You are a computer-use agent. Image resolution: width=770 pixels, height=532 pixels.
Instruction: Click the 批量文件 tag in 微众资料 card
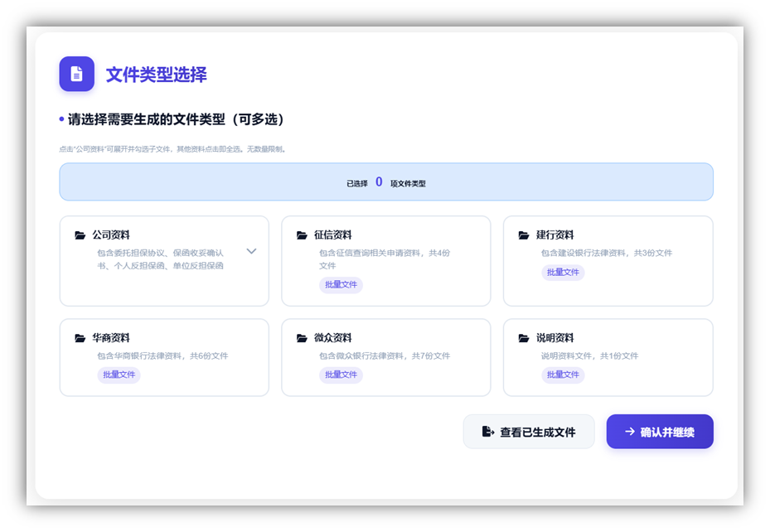(341, 375)
